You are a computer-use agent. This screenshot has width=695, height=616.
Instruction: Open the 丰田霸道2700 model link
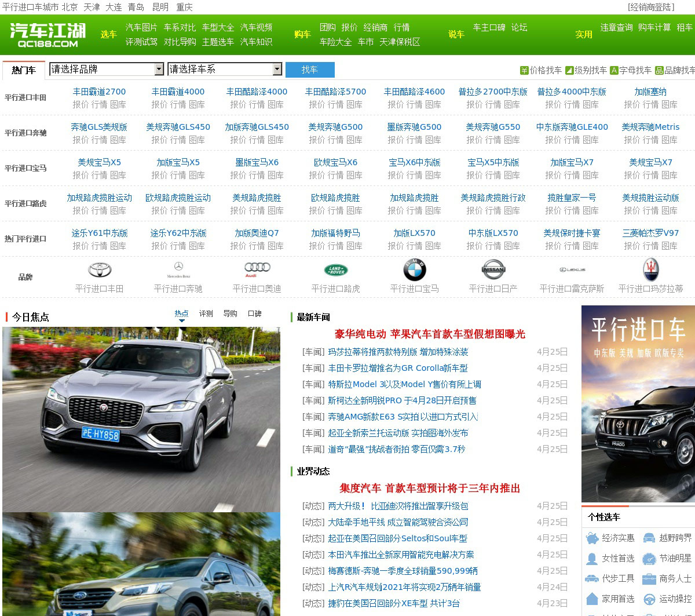click(99, 92)
